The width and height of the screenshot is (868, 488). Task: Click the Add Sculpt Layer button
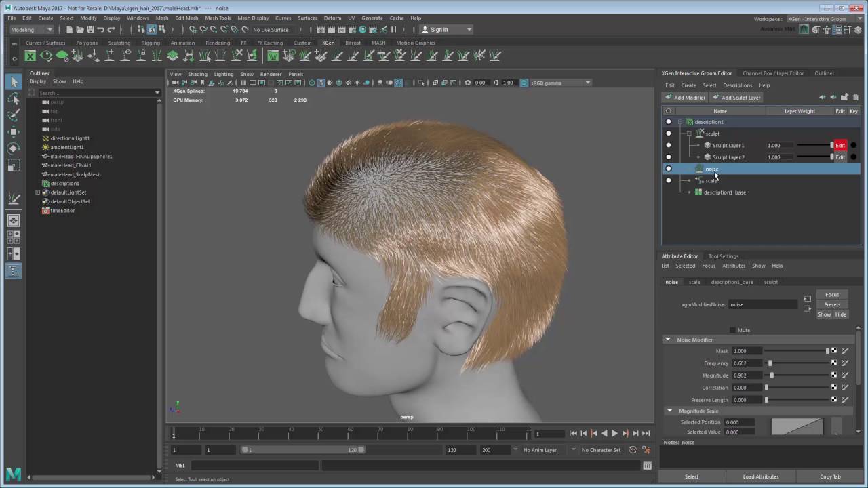(x=736, y=98)
